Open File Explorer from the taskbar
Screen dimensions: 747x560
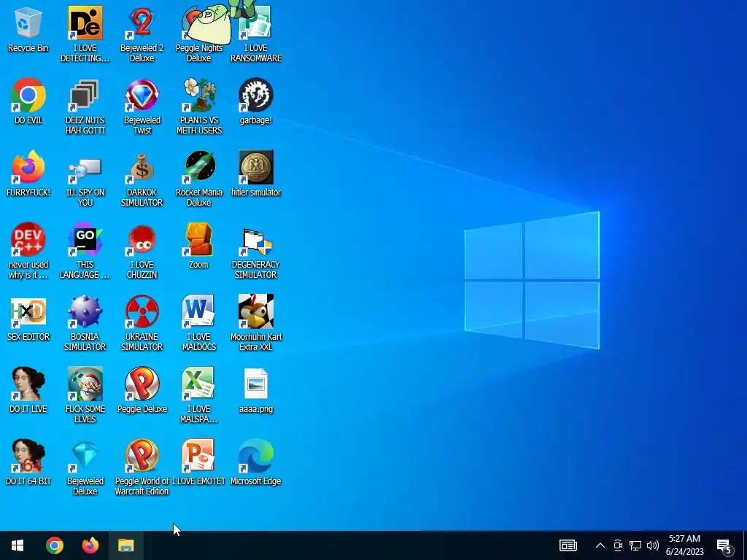click(125, 545)
